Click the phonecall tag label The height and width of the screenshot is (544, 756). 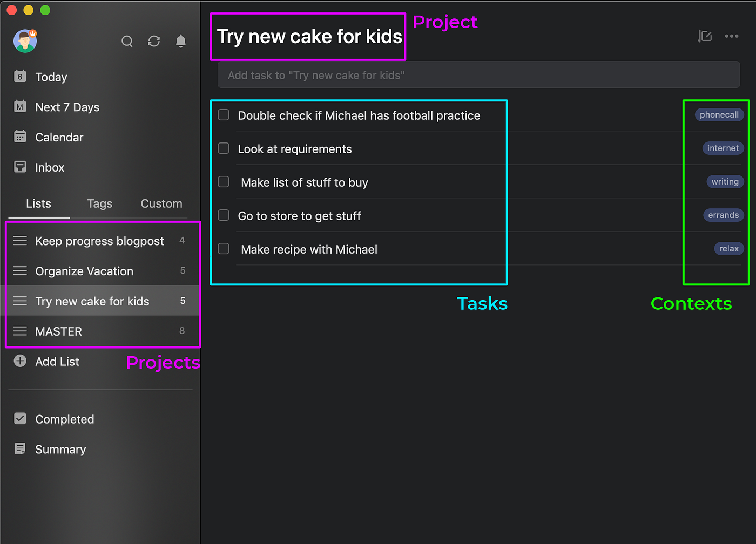coord(719,114)
